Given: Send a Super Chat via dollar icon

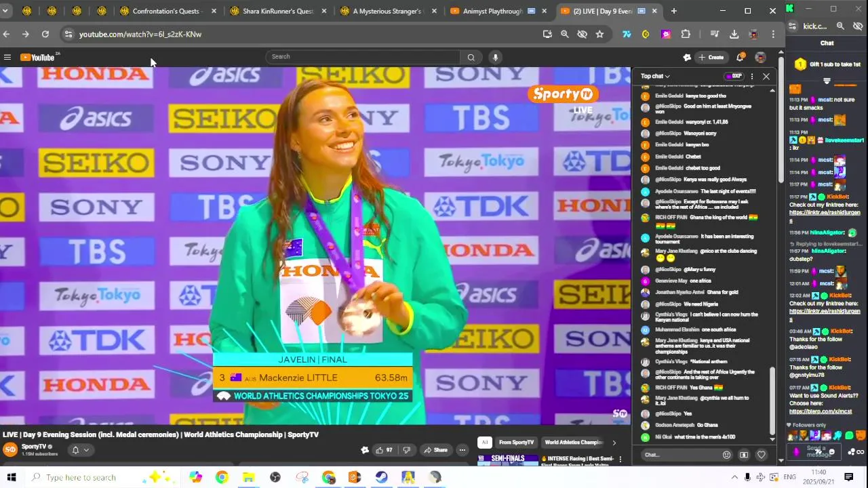Looking at the screenshot, I should [744, 455].
